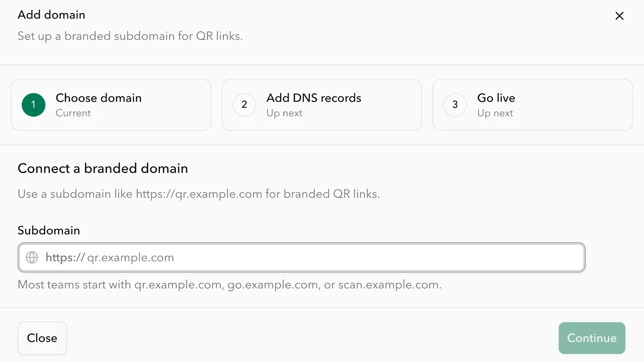The width and height of the screenshot is (644, 362).
Task: Click Up next under Go live
Action: 495,113
